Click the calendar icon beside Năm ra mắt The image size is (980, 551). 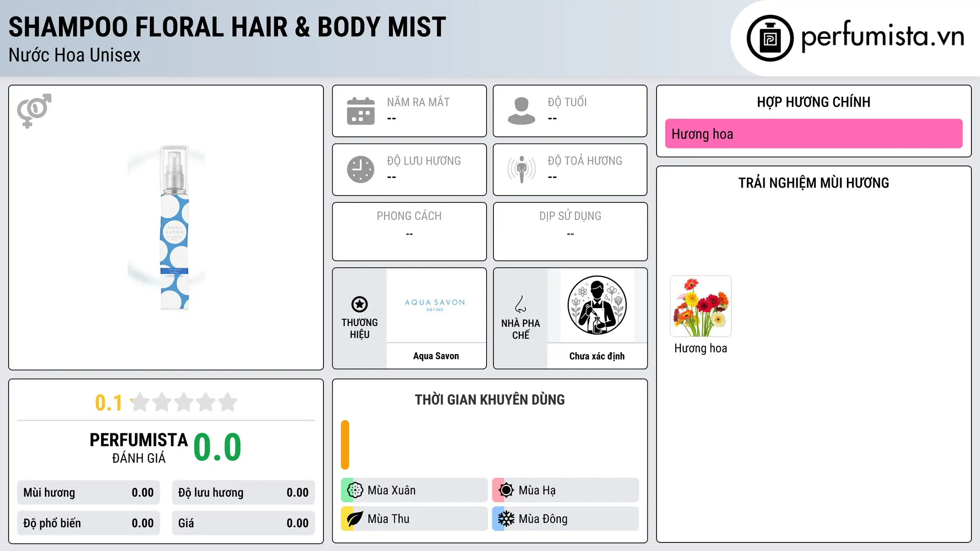point(361,111)
